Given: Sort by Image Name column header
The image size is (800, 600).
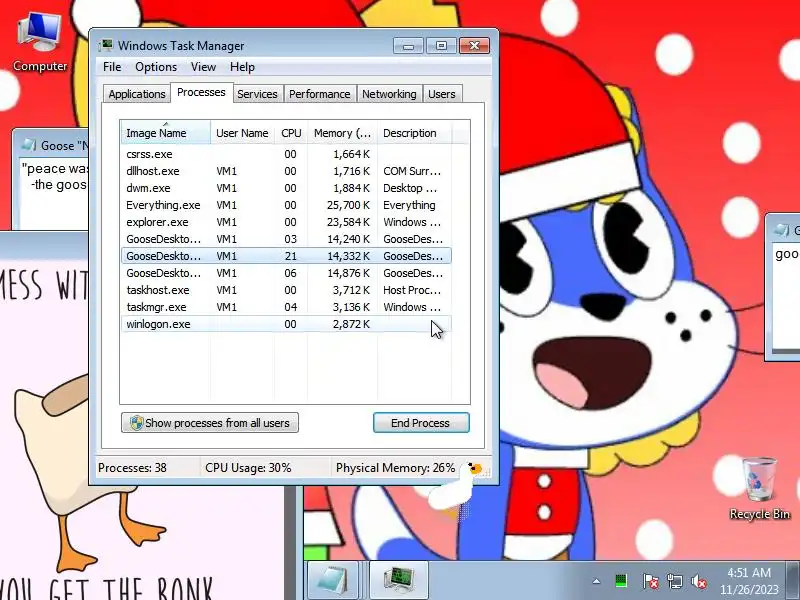Looking at the screenshot, I should point(165,133).
